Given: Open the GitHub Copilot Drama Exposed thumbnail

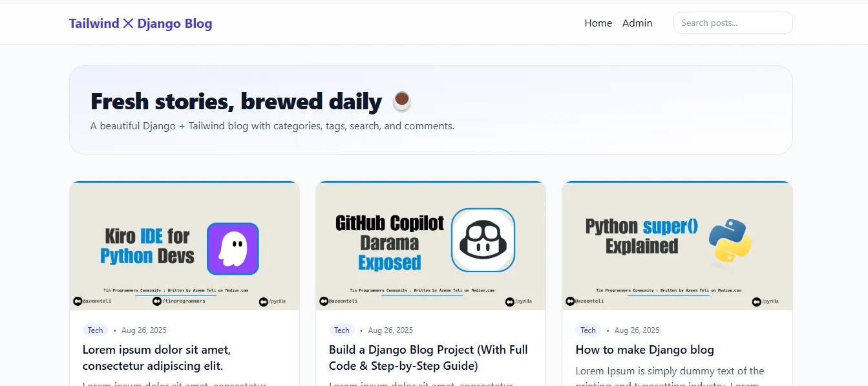Looking at the screenshot, I should point(430,246).
